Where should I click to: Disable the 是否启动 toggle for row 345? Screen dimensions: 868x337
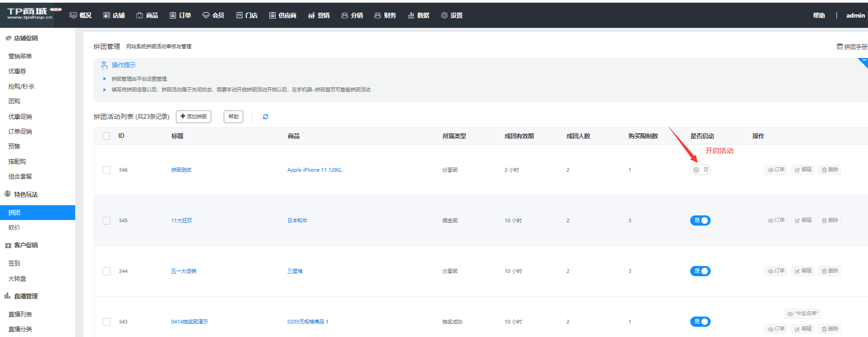click(x=700, y=220)
